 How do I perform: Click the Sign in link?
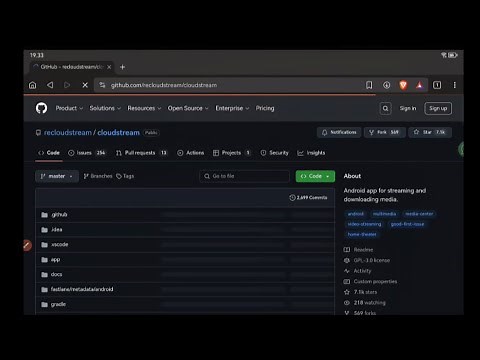tap(408, 108)
